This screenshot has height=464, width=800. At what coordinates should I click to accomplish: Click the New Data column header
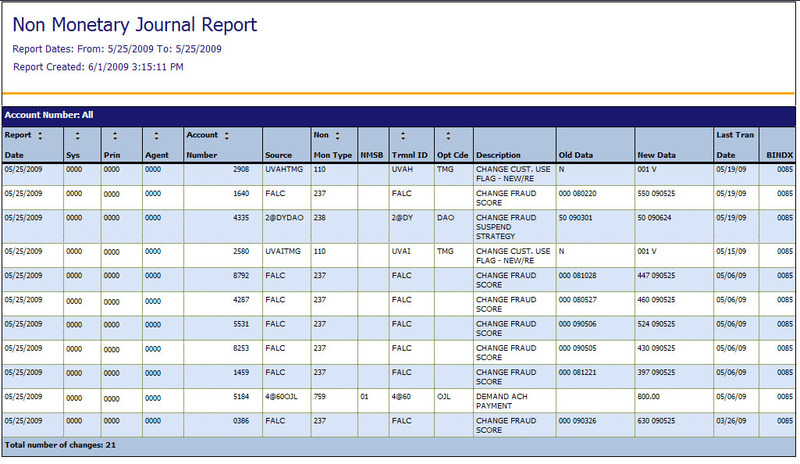[x=657, y=155]
